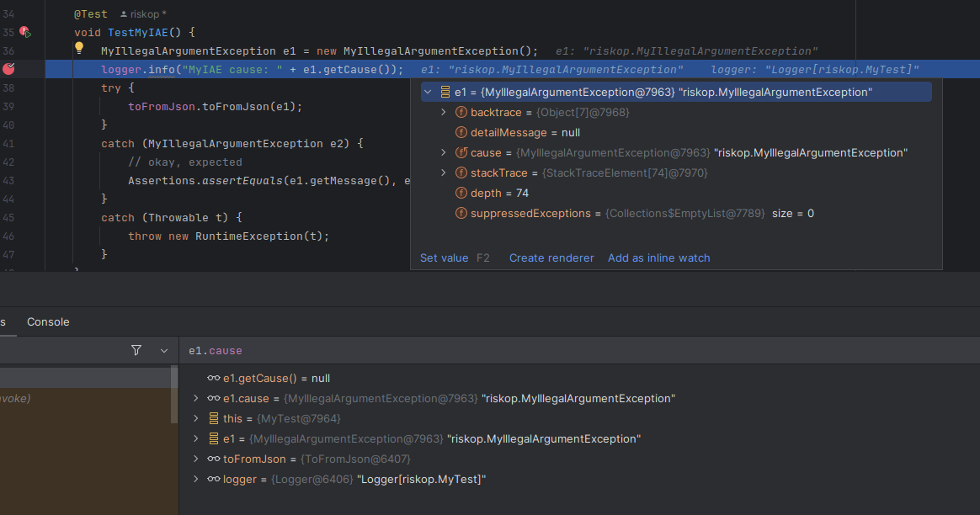This screenshot has width=980, height=515.
Task: Click the throw new RuntimeException(t) line
Action: click(x=229, y=236)
